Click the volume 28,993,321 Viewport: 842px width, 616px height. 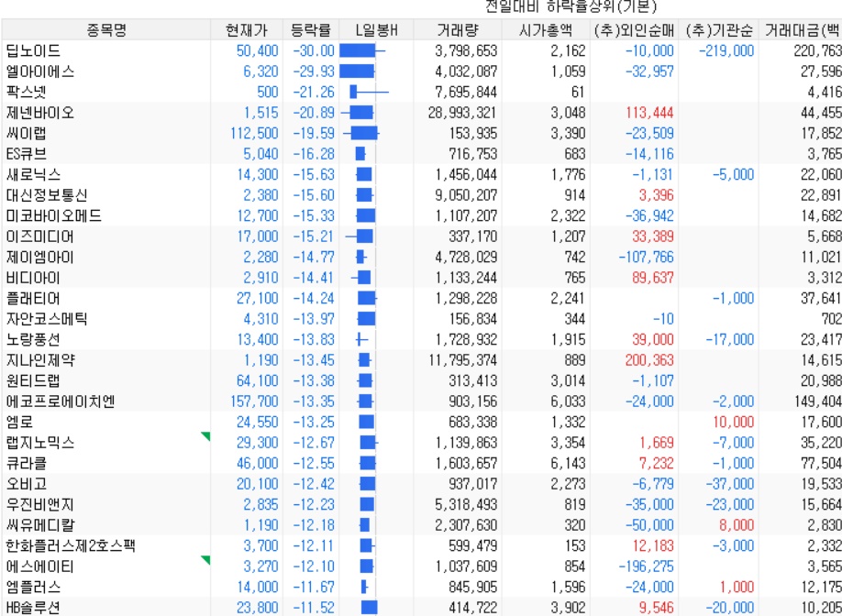462,113
